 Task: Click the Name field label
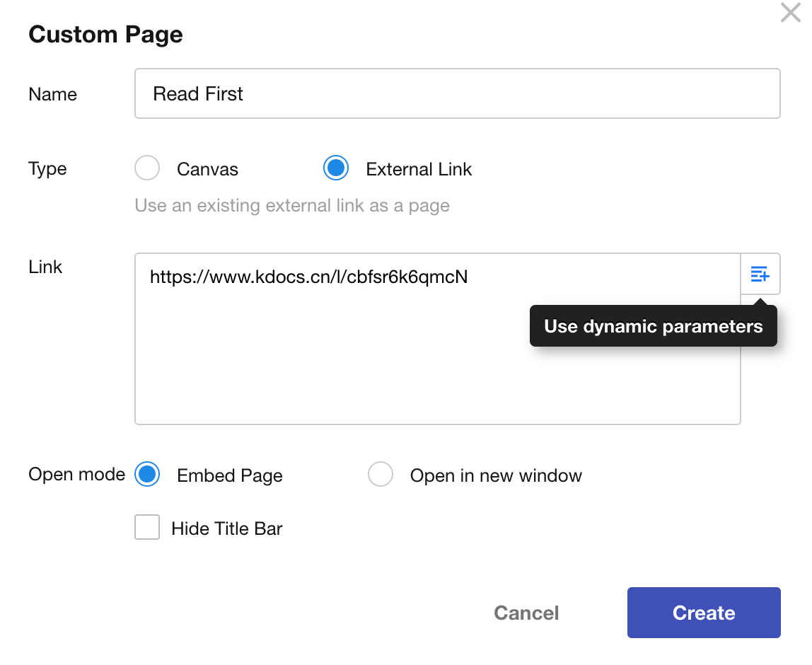[53, 94]
